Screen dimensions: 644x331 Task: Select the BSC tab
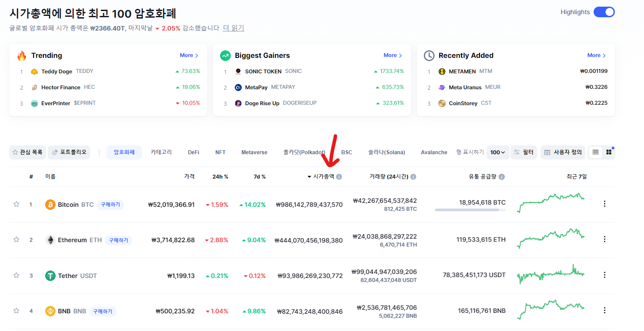point(347,152)
